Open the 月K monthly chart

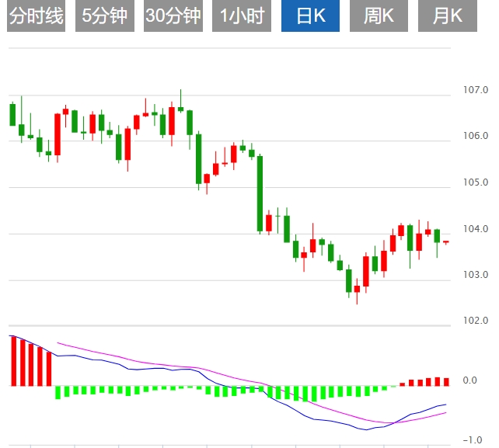pos(447,16)
